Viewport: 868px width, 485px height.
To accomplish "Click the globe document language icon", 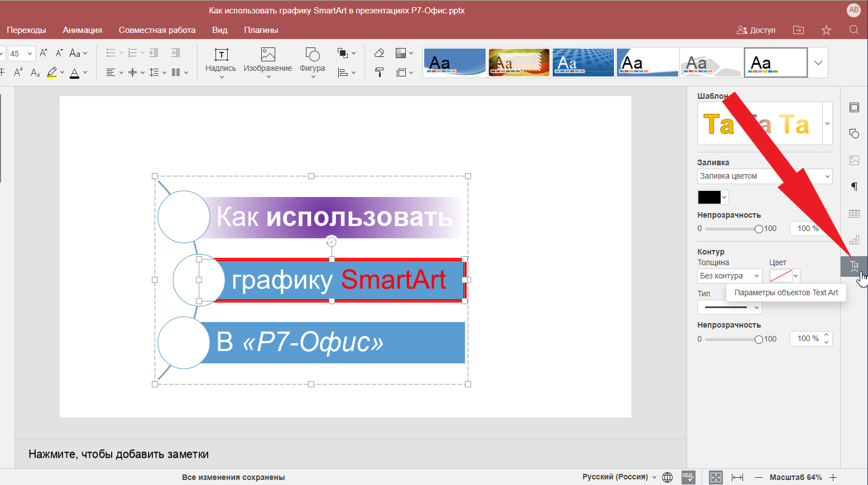I will coord(667,477).
